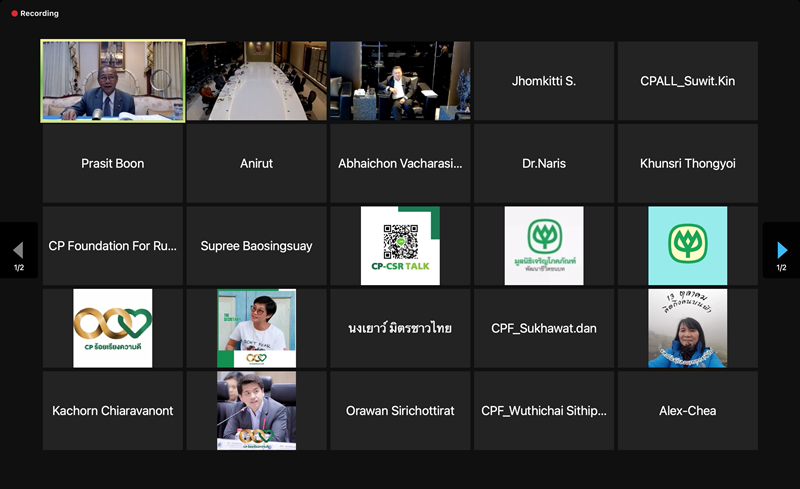800x489 pixels.
Task: Select the CP gold and green hearts logo tile
Action: 113,328
